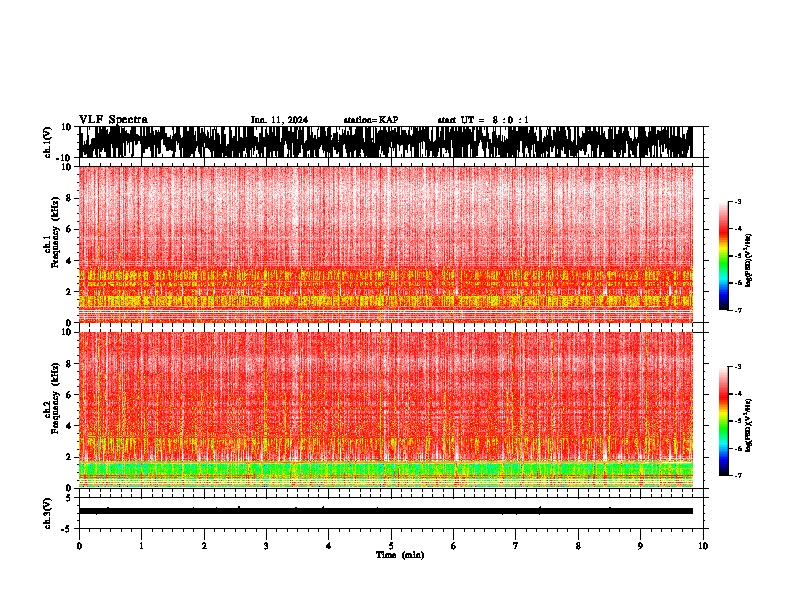Click the "VLF Spectra" title text
This screenshot has width=792, height=612.
(x=113, y=119)
